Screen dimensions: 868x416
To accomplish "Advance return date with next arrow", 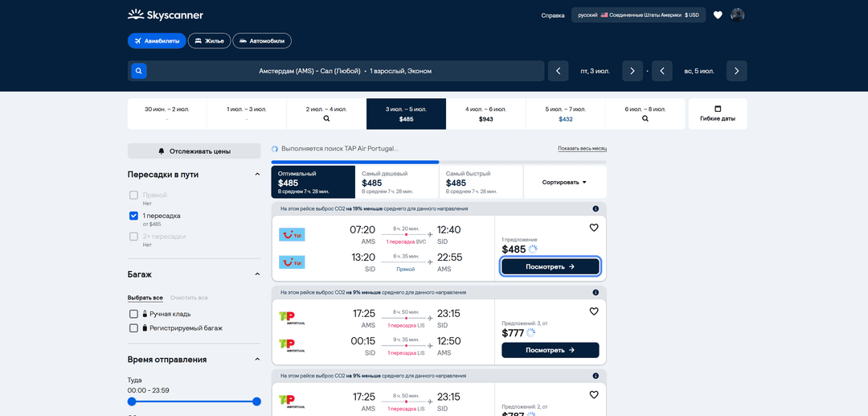I will pyautogui.click(x=737, y=71).
